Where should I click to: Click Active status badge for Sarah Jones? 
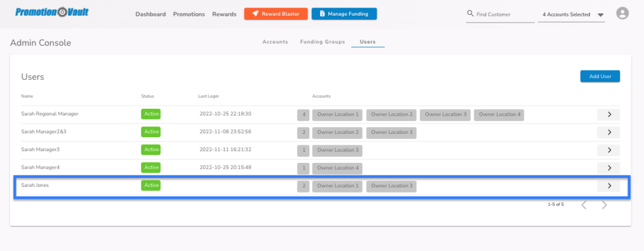tap(151, 186)
